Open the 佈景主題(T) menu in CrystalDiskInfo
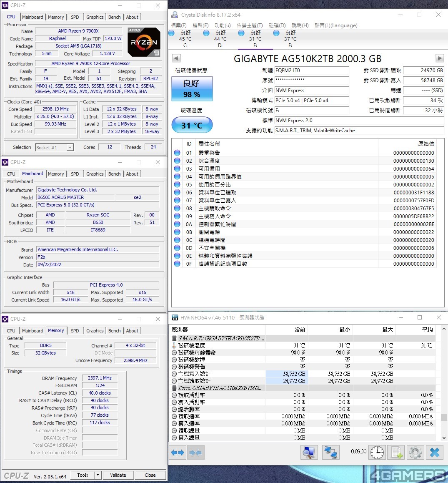This screenshot has height=483, width=448. coord(250,25)
